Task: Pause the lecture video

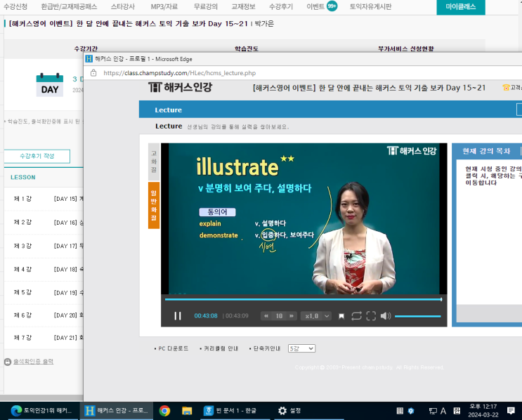Action: [178, 316]
